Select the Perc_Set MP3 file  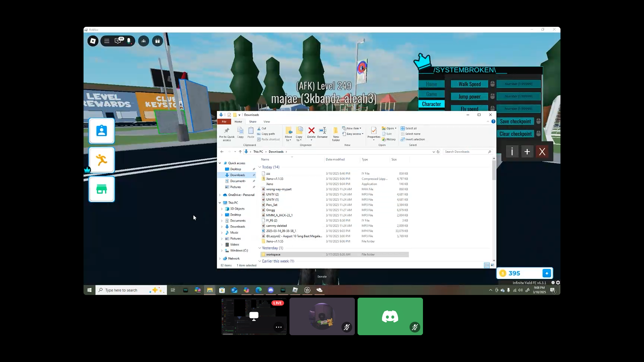coord(335,205)
